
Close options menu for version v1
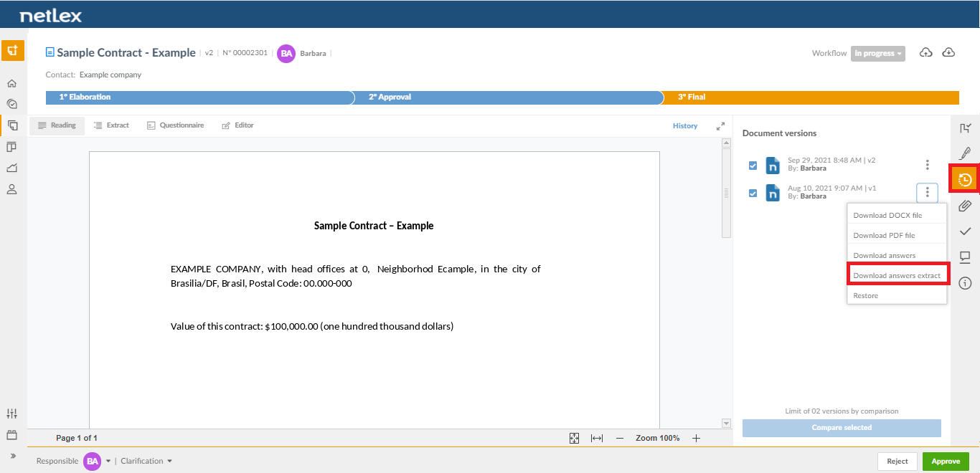927,192
